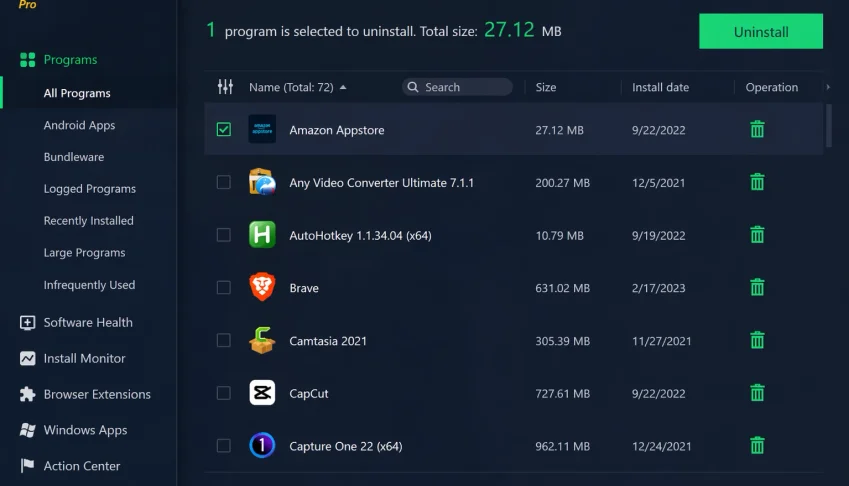This screenshot has height=486, width=849.
Task: Click the trash icon for Amazon Appstore
Action: tap(757, 129)
